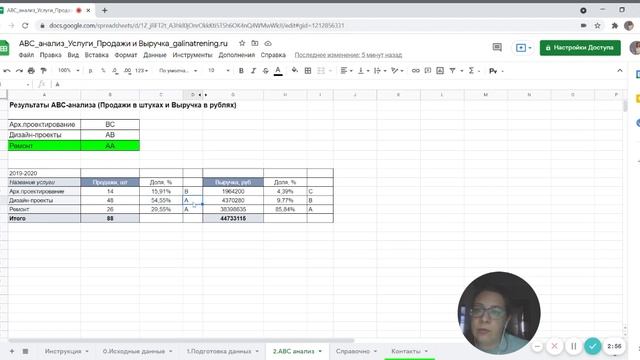Open the Вид menu
This screenshot has height=360, width=640.
click(x=73, y=55)
